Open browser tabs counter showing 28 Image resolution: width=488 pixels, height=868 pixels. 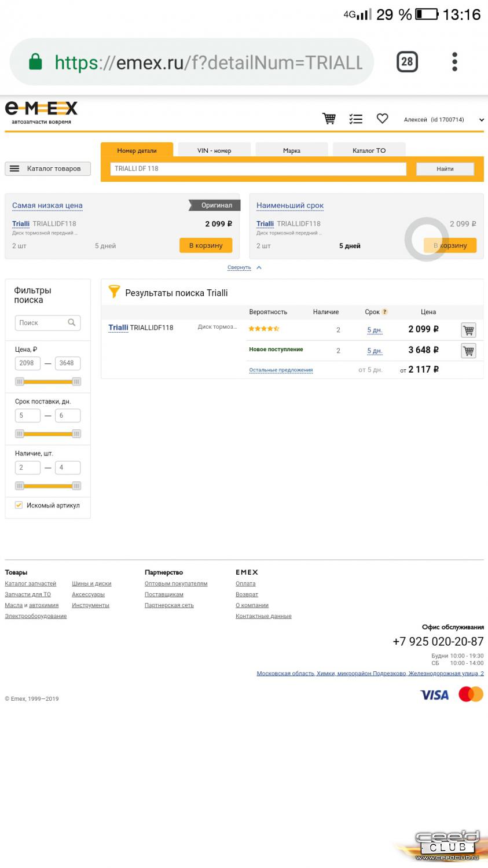coord(407,62)
